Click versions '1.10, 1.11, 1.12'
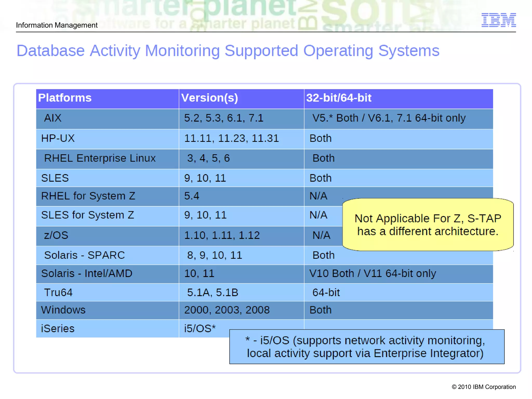 [x=222, y=235]
